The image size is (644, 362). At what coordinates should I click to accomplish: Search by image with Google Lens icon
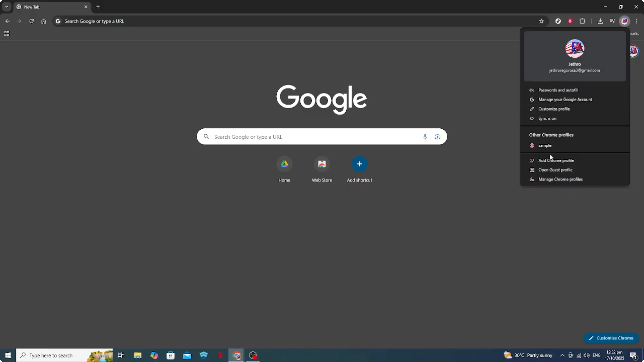click(x=437, y=137)
